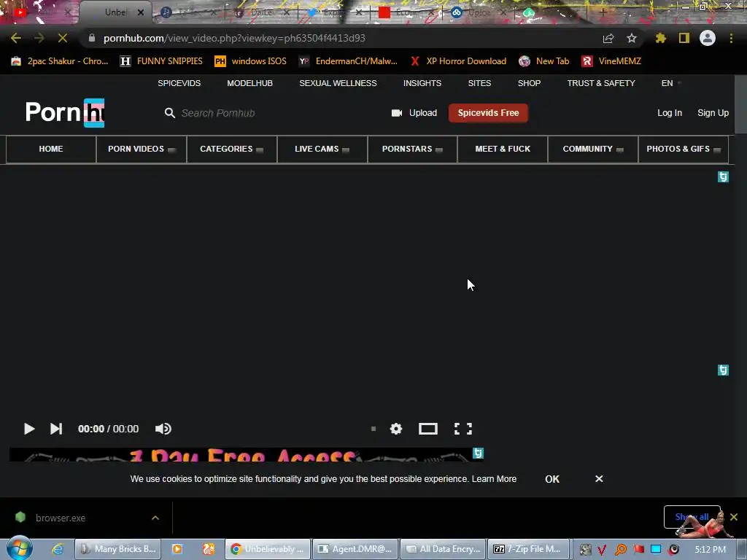Switch to Agent.DMR taskbar window
This screenshot has height=560, width=747.
(356, 549)
